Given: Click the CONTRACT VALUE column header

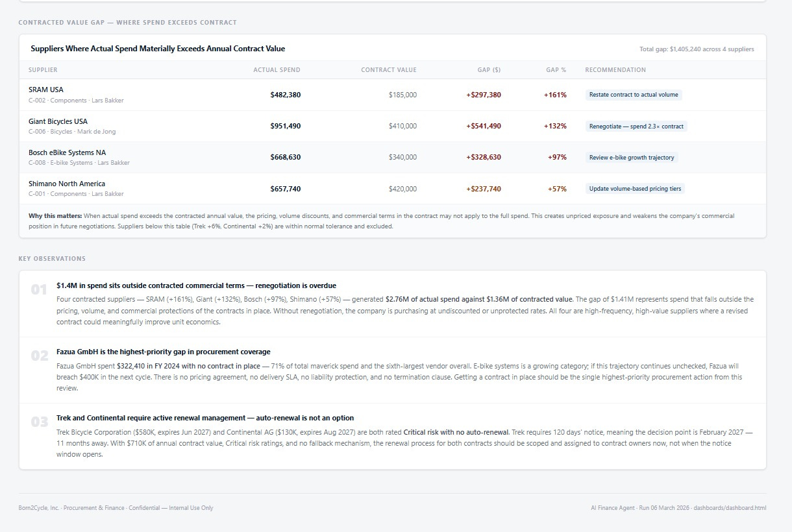Looking at the screenshot, I should pyautogui.click(x=389, y=70).
